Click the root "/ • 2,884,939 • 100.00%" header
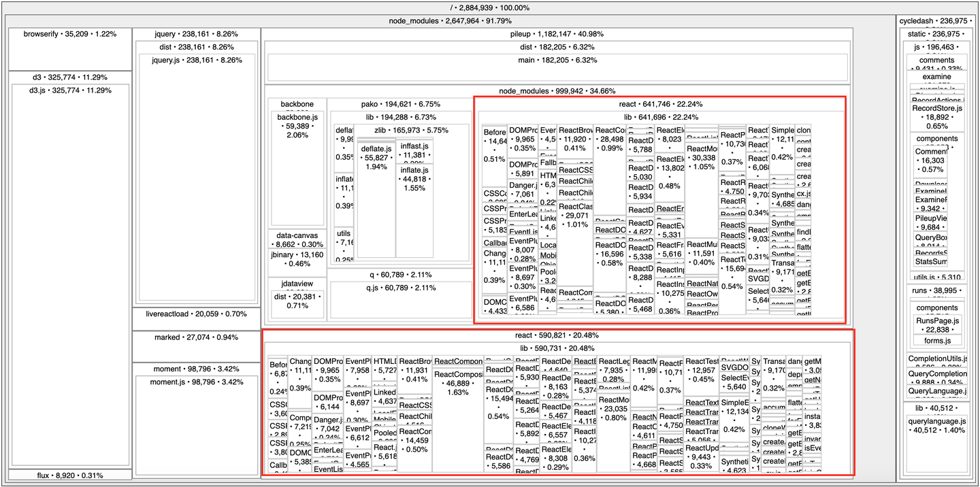Screen dimensions: 980x487 (489, 7)
